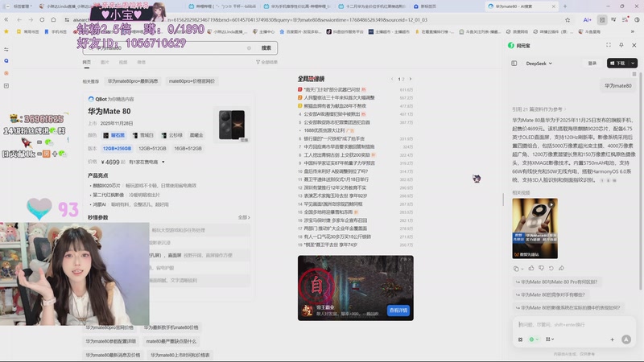
Task: Select the gold color option
Action: tap(196, 135)
